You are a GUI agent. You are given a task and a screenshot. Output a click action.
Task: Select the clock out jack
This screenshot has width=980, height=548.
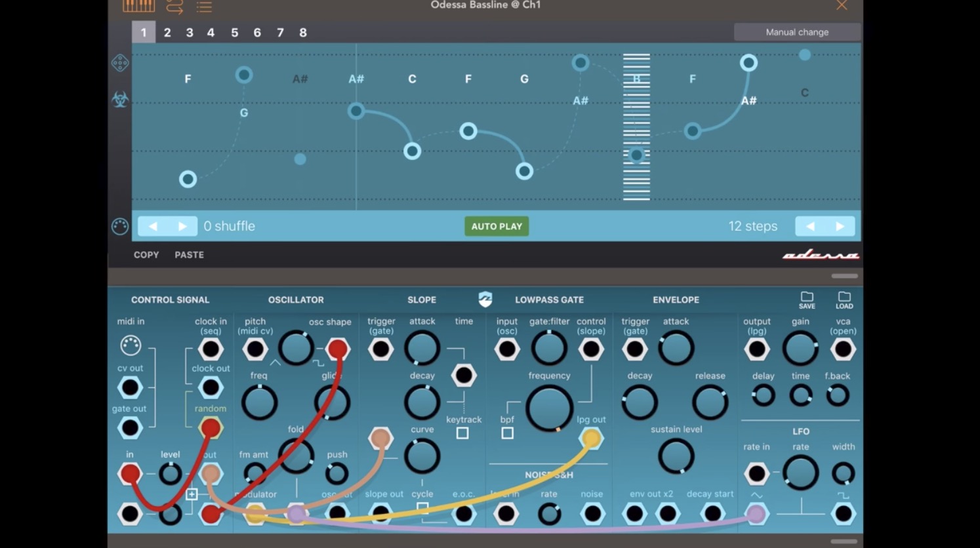point(211,388)
